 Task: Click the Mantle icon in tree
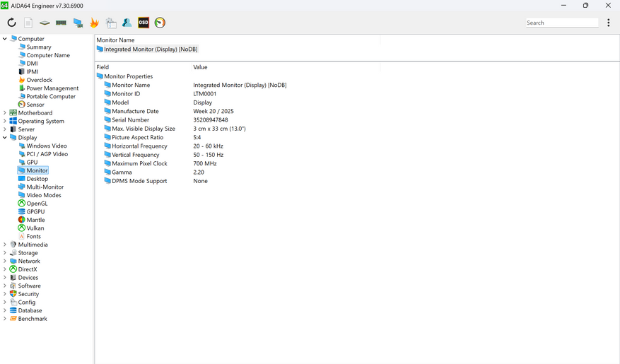pyautogui.click(x=22, y=220)
